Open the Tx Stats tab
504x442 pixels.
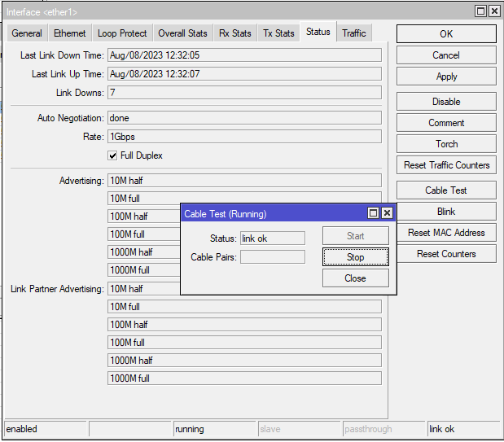coord(278,33)
